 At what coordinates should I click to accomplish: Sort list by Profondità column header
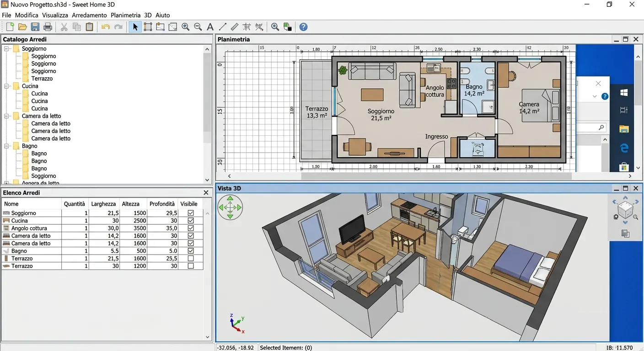pyautogui.click(x=162, y=204)
